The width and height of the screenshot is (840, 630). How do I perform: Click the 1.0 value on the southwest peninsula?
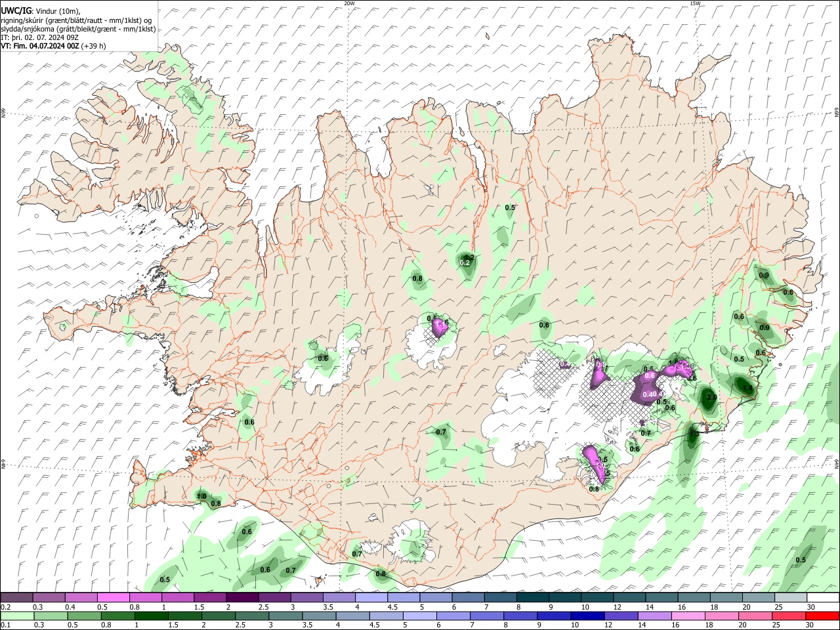tap(201, 496)
